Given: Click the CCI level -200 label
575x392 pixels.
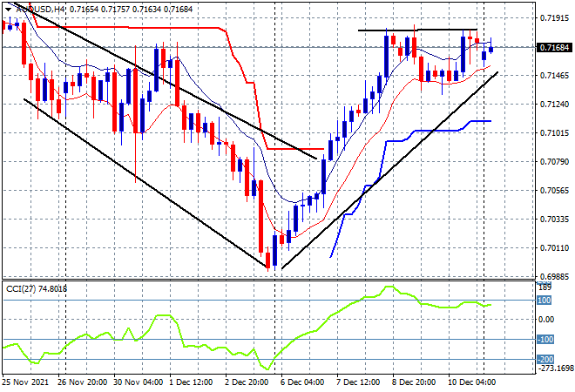Looking at the screenshot, I should tap(545, 360).
